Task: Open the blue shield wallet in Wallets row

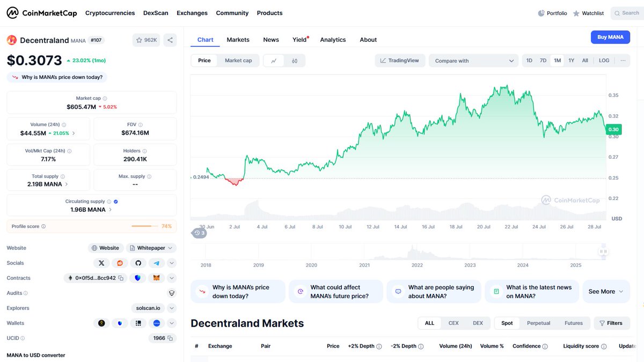Action: pyautogui.click(x=120, y=323)
